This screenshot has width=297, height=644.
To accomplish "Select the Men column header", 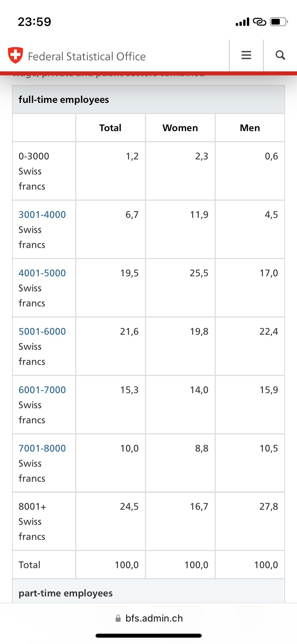I will pyautogui.click(x=250, y=128).
